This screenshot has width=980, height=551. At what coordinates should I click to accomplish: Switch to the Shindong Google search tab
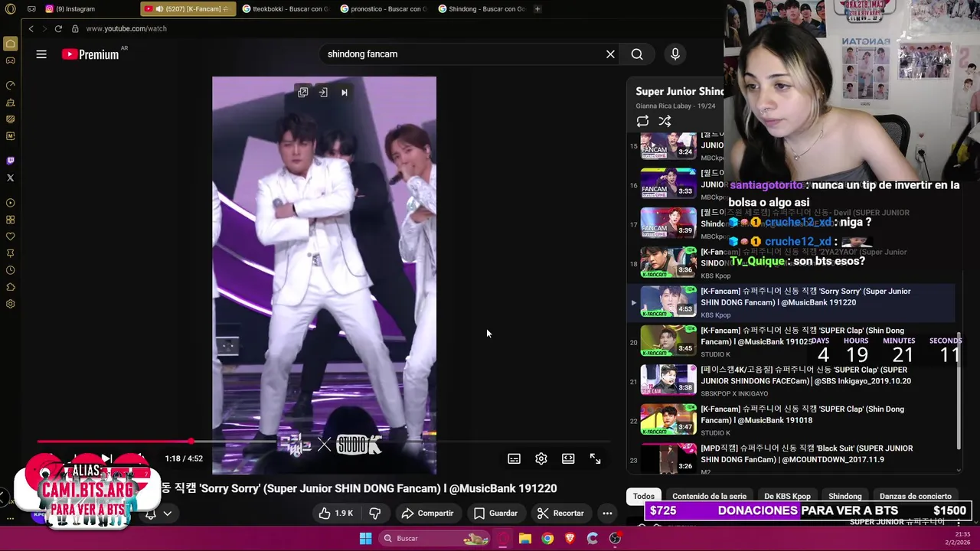pyautogui.click(x=482, y=9)
